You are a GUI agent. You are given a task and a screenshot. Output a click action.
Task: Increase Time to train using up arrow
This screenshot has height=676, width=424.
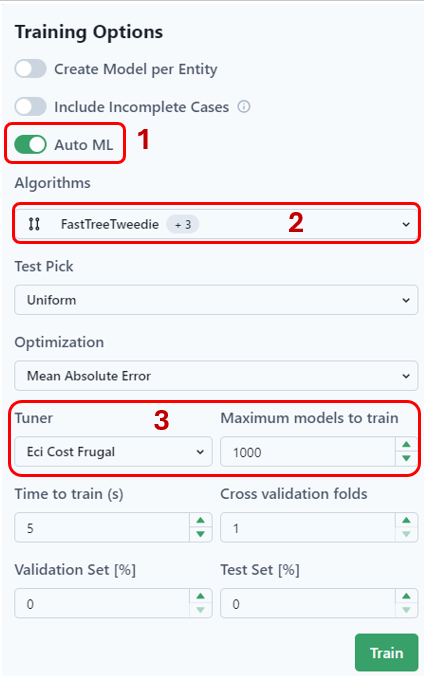click(x=200, y=520)
